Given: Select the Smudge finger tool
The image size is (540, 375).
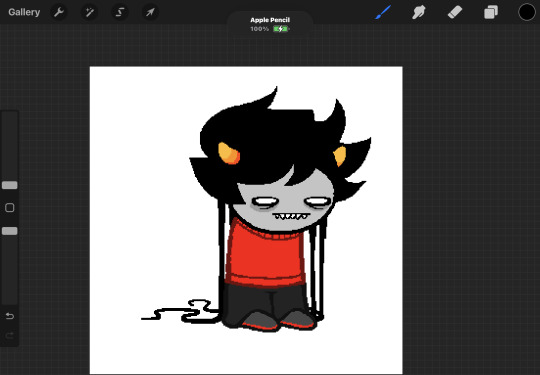Looking at the screenshot, I should click(418, 12).
